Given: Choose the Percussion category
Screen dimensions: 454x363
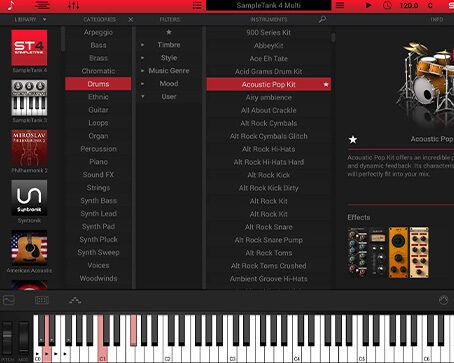Looking at the screenshot, I should [98, 149].
